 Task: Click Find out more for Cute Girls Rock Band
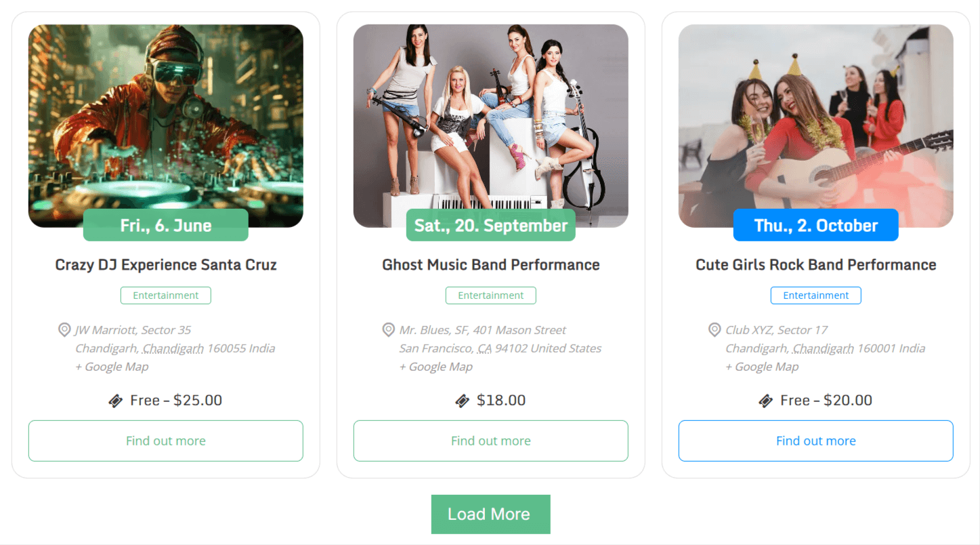[815, 441]
